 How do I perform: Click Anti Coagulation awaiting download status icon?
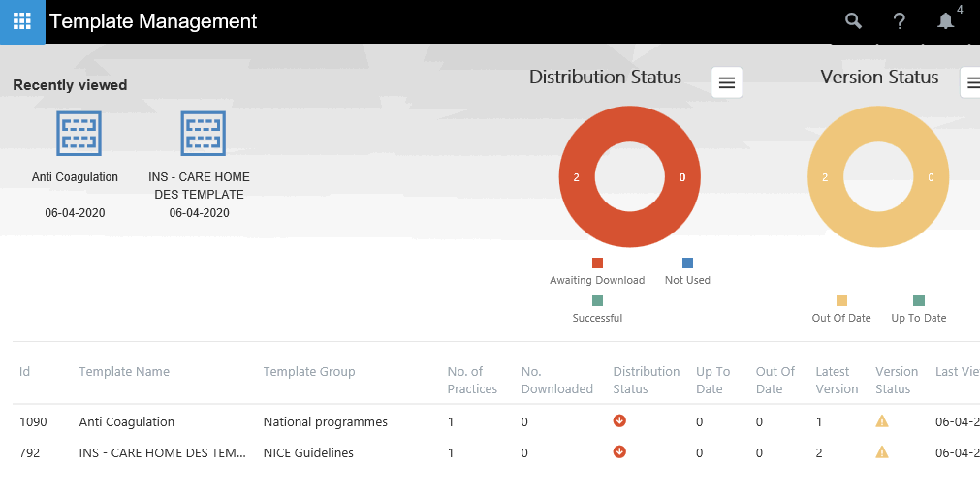point(619,421)
